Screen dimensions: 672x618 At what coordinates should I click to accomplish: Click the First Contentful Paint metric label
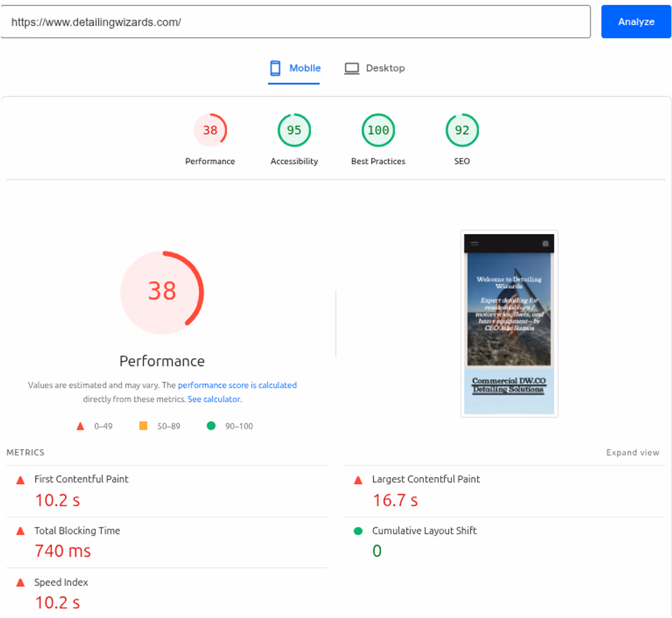tap(81, 479)
